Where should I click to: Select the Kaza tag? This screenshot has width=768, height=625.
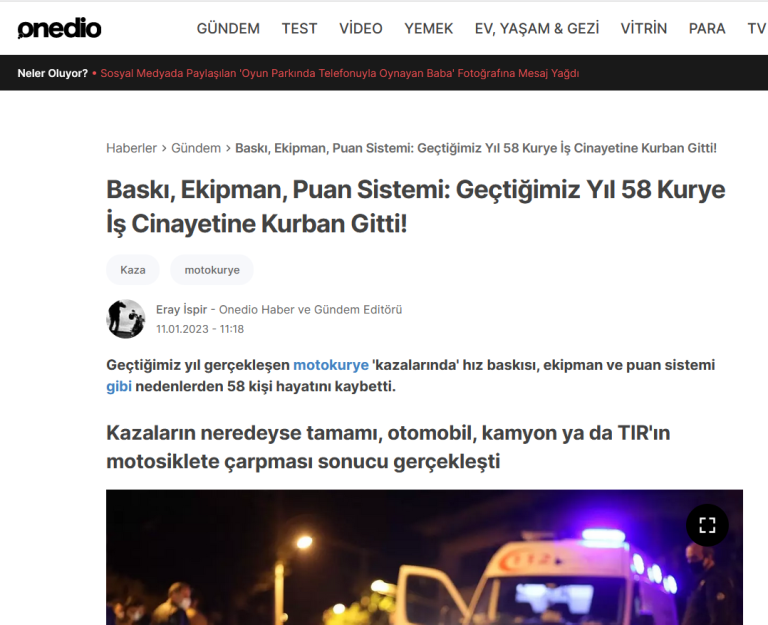pyautogui.click(x=133, y=270)
